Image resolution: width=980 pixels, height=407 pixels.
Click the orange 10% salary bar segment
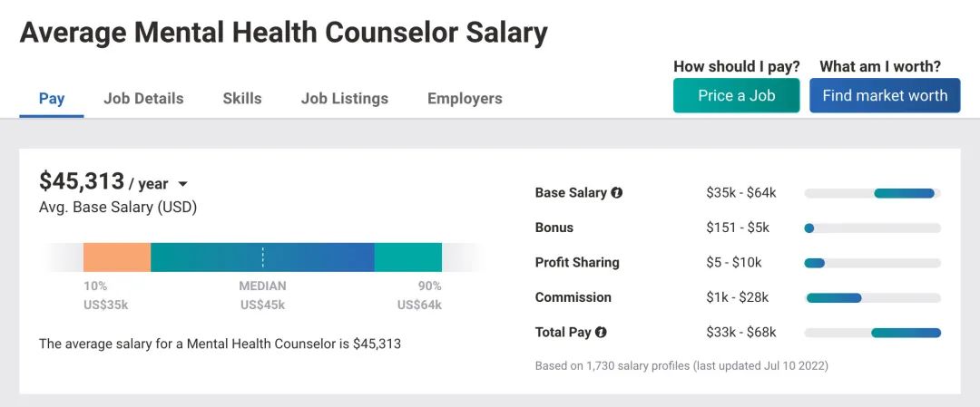pyautogui.click(x=117, y=257)
